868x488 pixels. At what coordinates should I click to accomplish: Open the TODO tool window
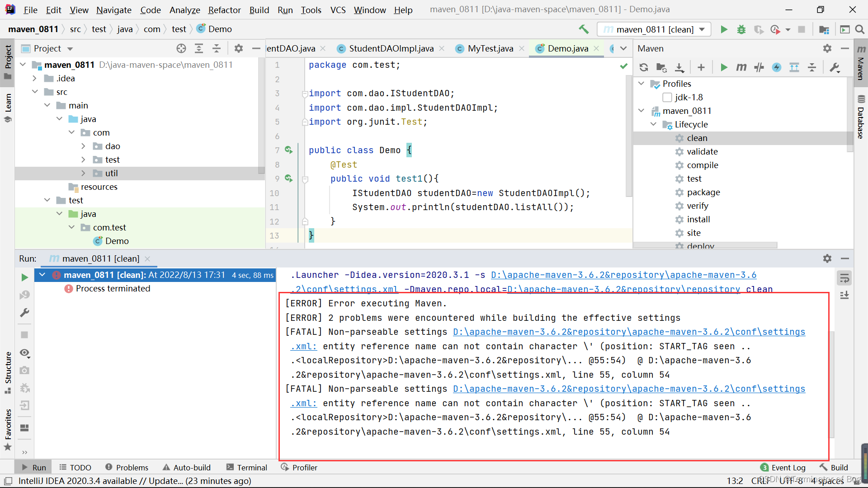click(x=75, y=468)
